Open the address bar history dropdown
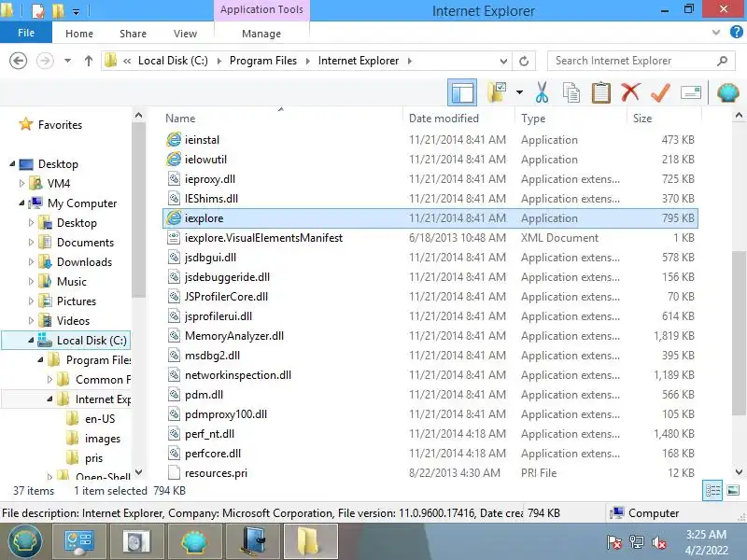Viewport: 747px width, 560px height. [x=503, y=61]
